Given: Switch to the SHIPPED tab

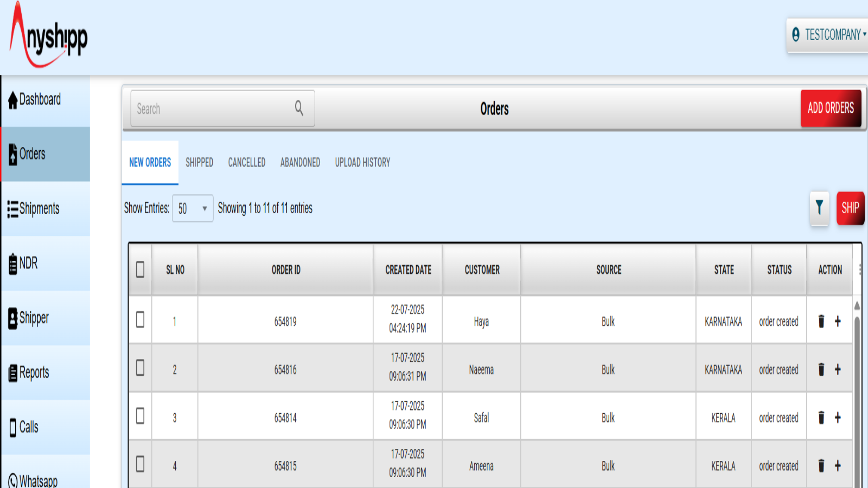Looking at the screenshot, I should click(x=199, y=162).
